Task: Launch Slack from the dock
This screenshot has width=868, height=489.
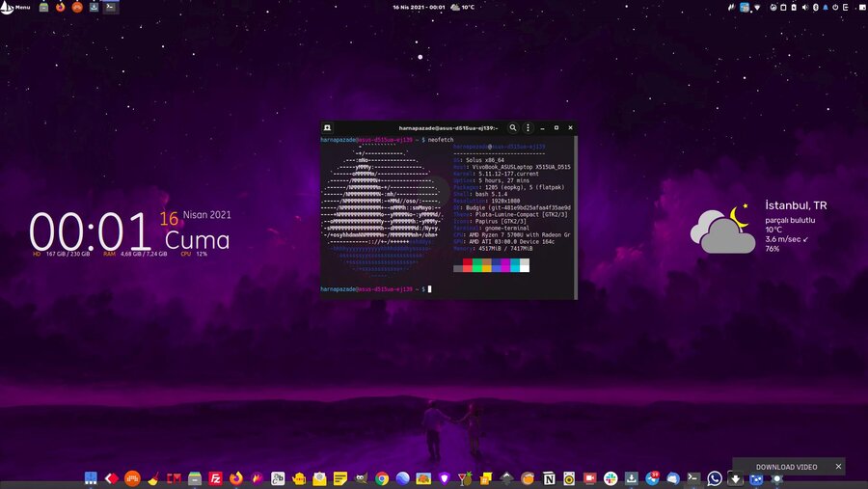Action: click(x=610, y=478)
